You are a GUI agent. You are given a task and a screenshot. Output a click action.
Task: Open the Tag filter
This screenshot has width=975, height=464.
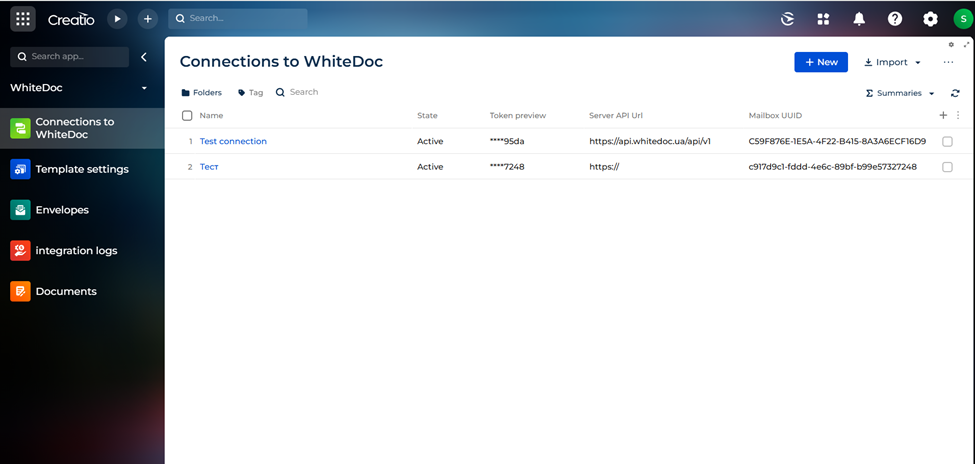pyautogui.click(x=251, y=93)
